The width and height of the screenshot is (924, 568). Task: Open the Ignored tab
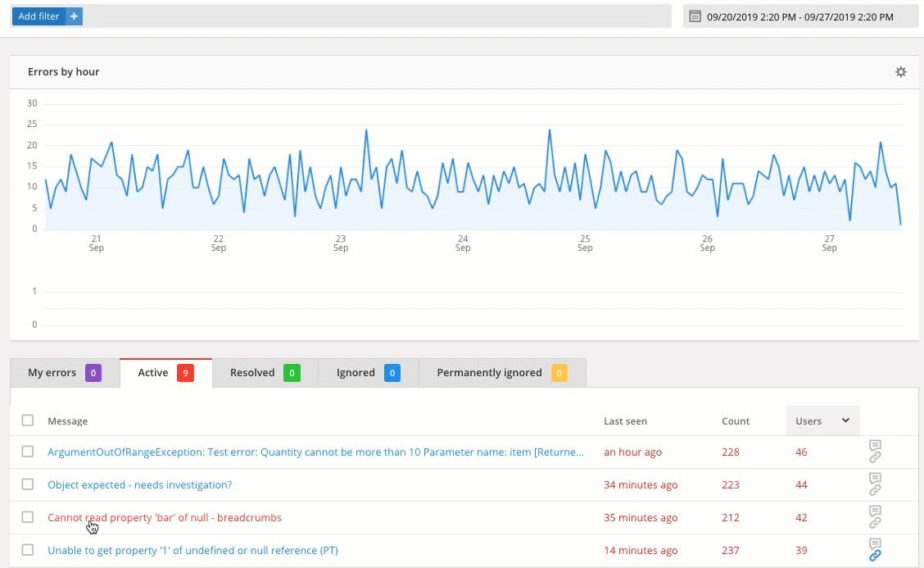(369, 373)
